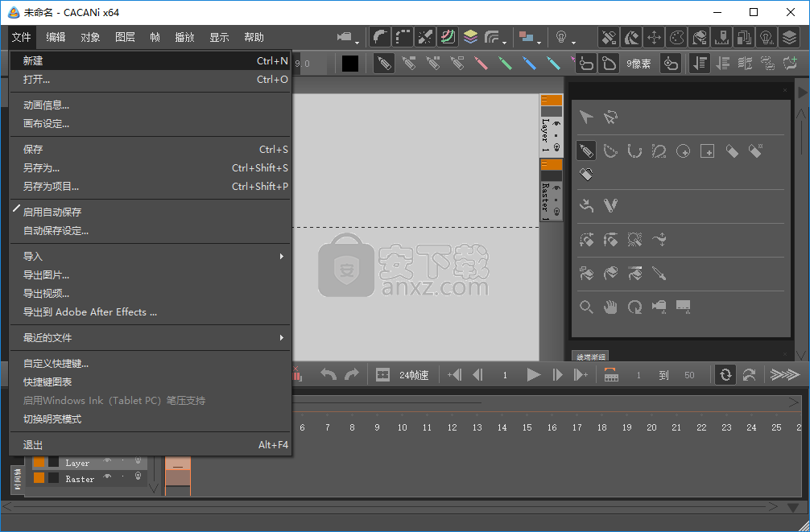Viewport: 810px width, 532px height.
Task: Click the orange swatch of Raster row
Action: point(39,478)
